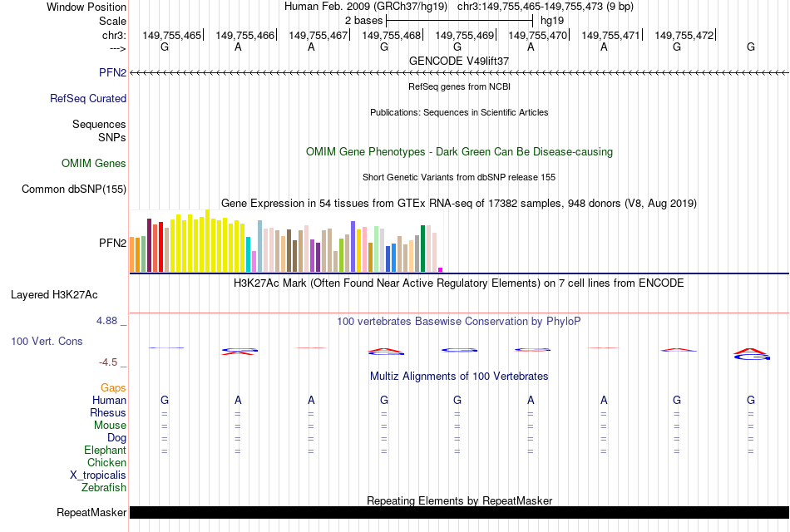Select the Sequences SNPs track label

99,131
